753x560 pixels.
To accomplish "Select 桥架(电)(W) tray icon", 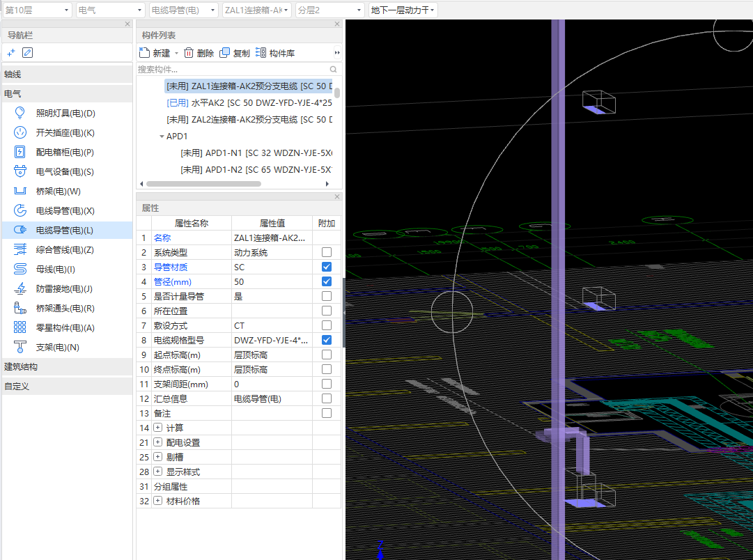I will (20, 191).
